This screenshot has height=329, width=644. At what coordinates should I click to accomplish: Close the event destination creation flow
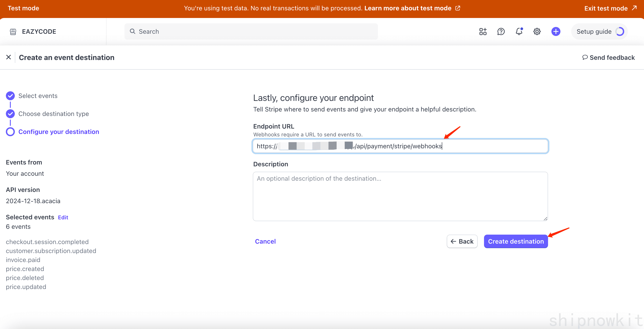(9, 57)
